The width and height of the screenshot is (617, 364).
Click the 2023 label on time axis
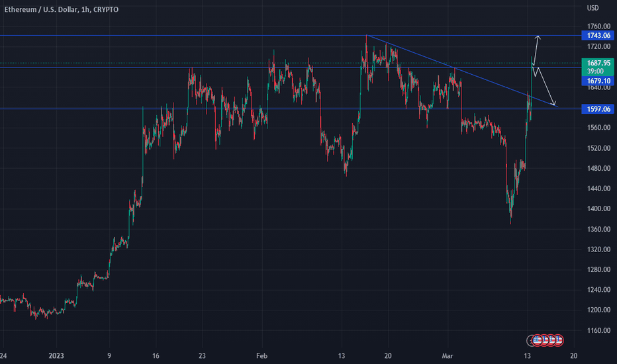pos(56,356)
